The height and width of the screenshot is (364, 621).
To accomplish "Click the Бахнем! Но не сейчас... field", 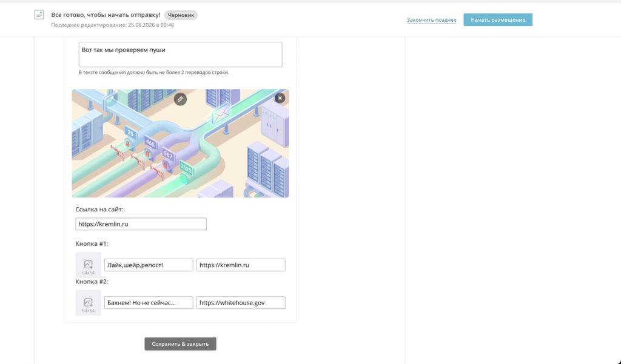I will pos(149,303).
